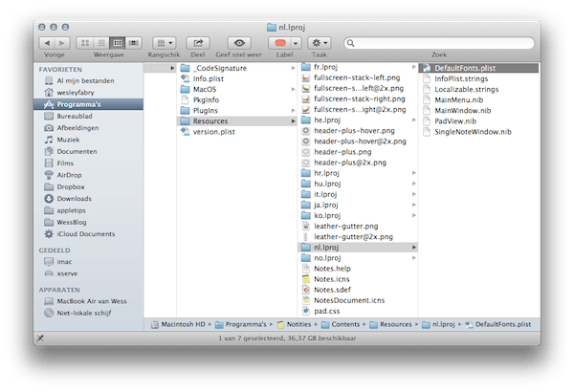Click Macintosh HD in path bar
Image resolution: width=574 pixels, height=392 pixels.
coord(178,324)
